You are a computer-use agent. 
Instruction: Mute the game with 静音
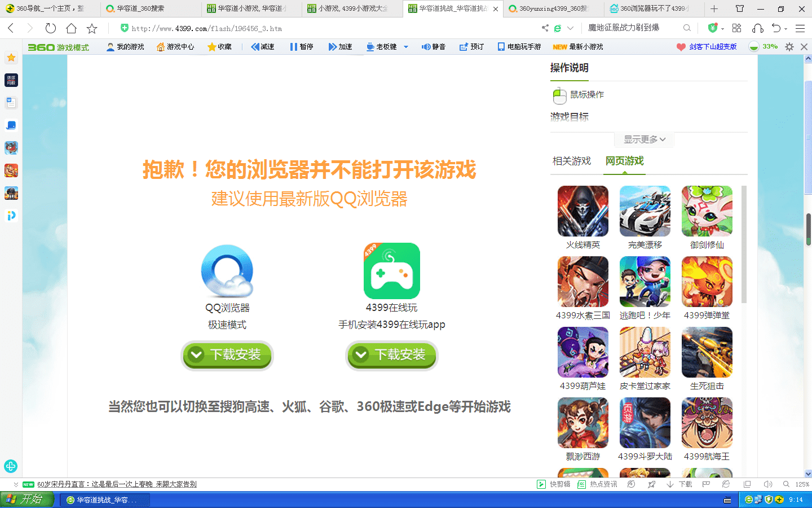click(434, 47)
